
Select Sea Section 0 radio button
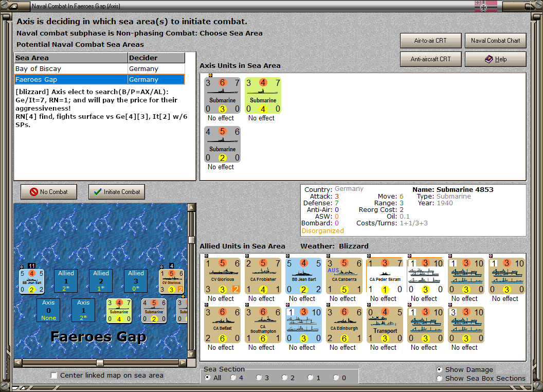point(336,378)
